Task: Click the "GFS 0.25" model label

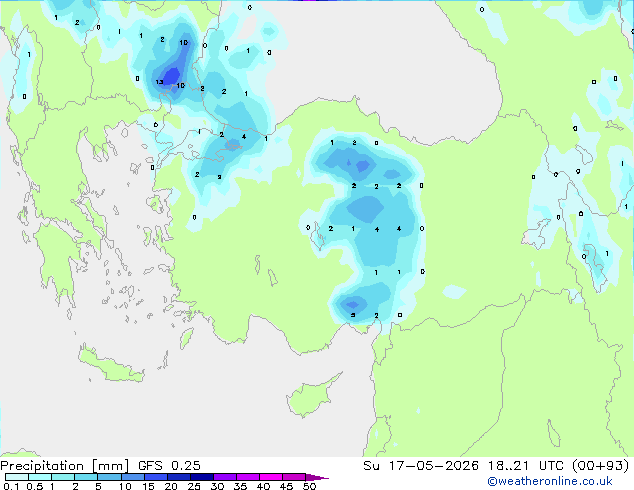Action: tap(169, 466)
